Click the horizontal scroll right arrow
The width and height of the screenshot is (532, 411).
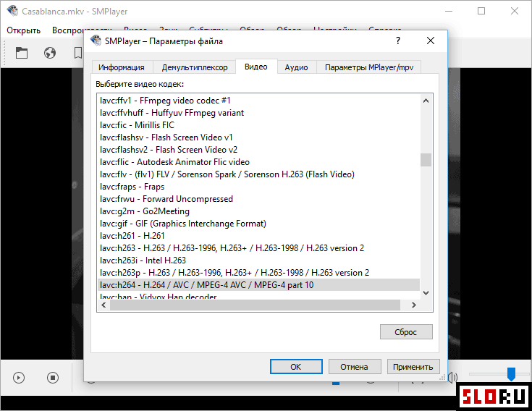click(x=413, y=305)
